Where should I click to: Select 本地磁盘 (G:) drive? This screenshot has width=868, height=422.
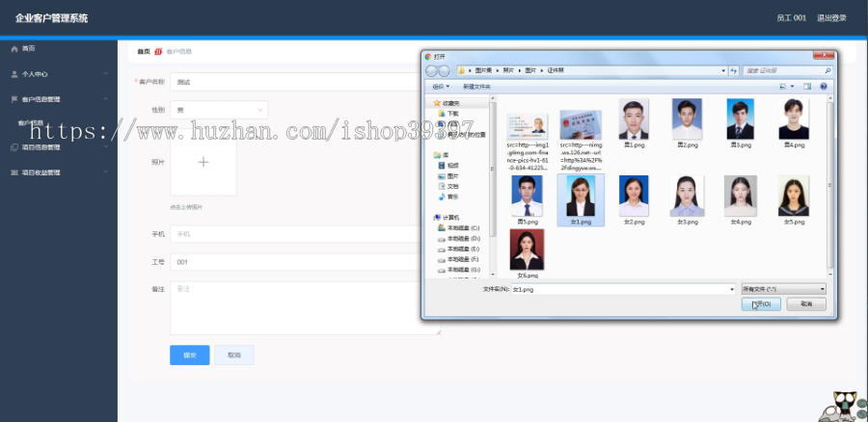point(459,270)
